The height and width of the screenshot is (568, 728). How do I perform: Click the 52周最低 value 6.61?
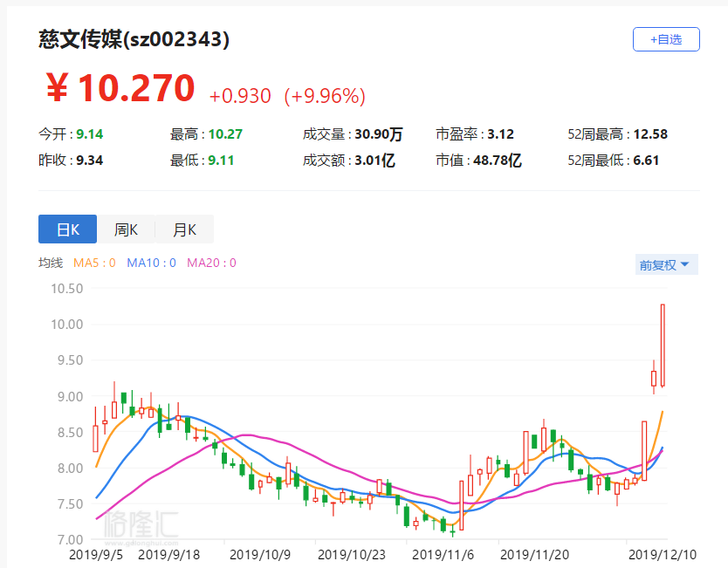[646, 160]
